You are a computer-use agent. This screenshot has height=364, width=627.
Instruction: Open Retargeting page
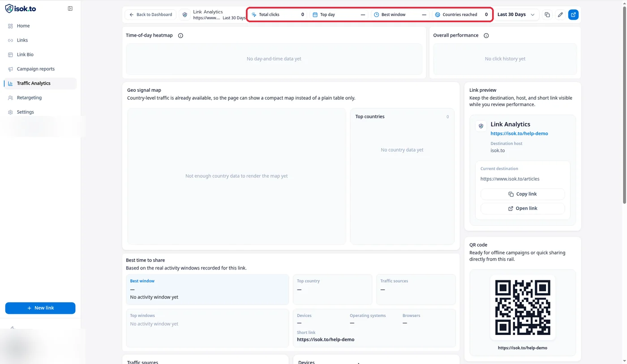pos(40,98)
